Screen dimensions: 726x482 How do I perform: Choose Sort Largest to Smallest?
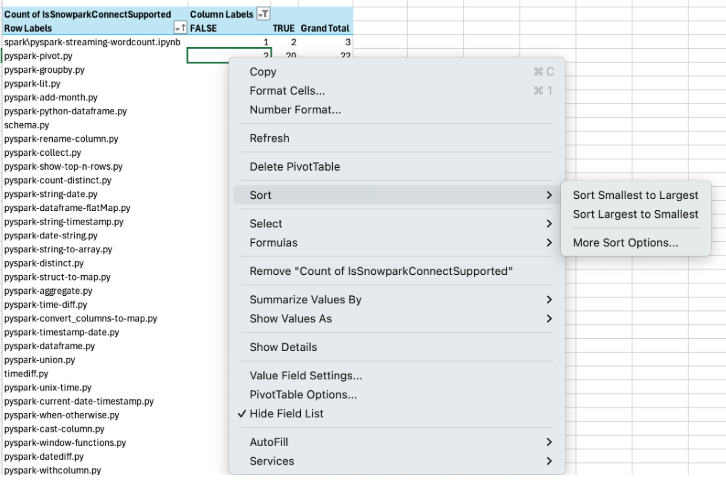click(635, 214)
